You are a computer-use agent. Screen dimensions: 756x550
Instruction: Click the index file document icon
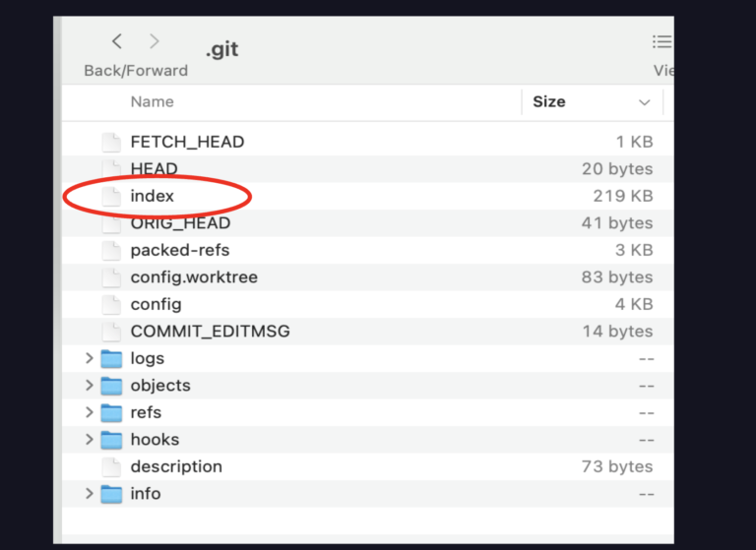111,196
